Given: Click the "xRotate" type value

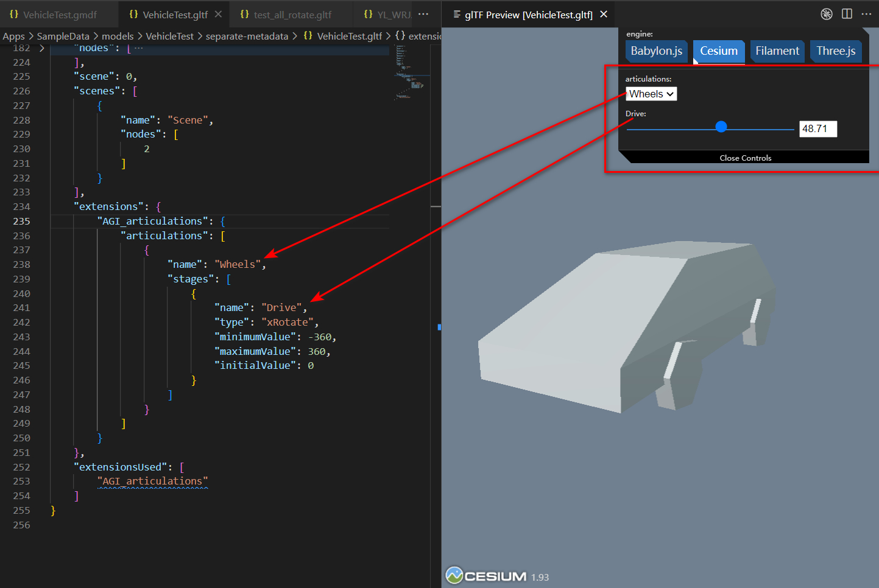Looking at the screenshot, I should [288, 322].
